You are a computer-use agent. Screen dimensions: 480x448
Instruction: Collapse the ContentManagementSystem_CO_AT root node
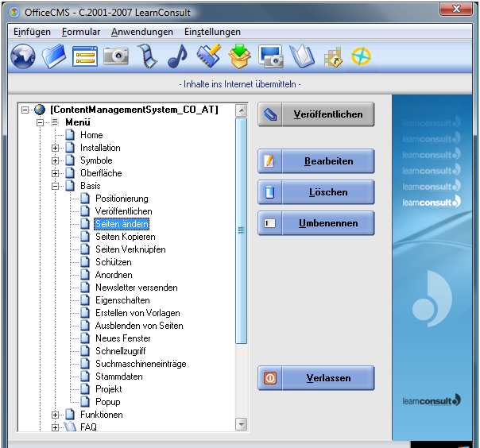(x=25, y=110)
